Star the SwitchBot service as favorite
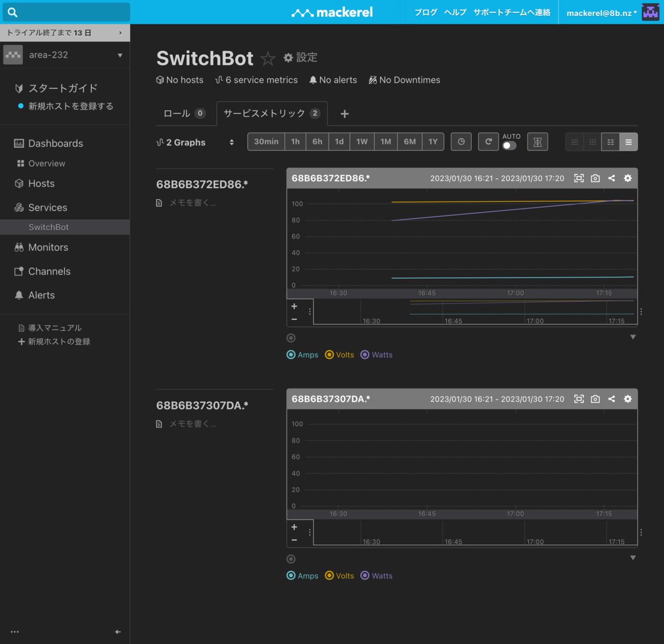 (x=268, y=58)
